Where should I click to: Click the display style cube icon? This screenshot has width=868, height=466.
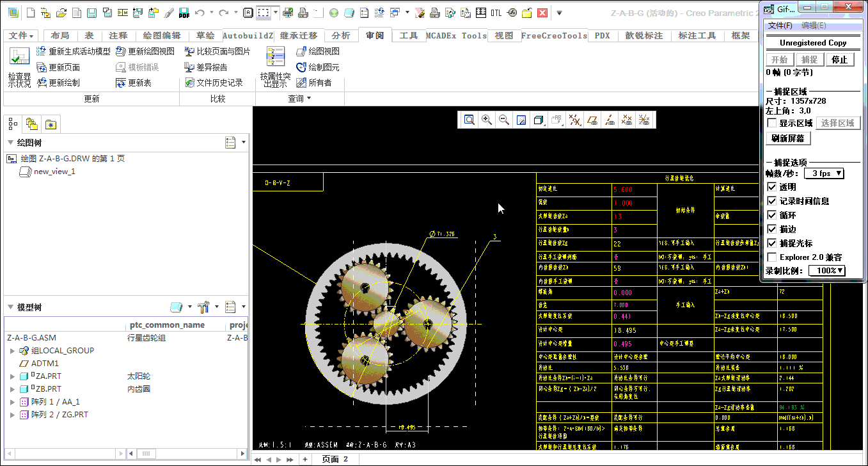coord(539,120)
